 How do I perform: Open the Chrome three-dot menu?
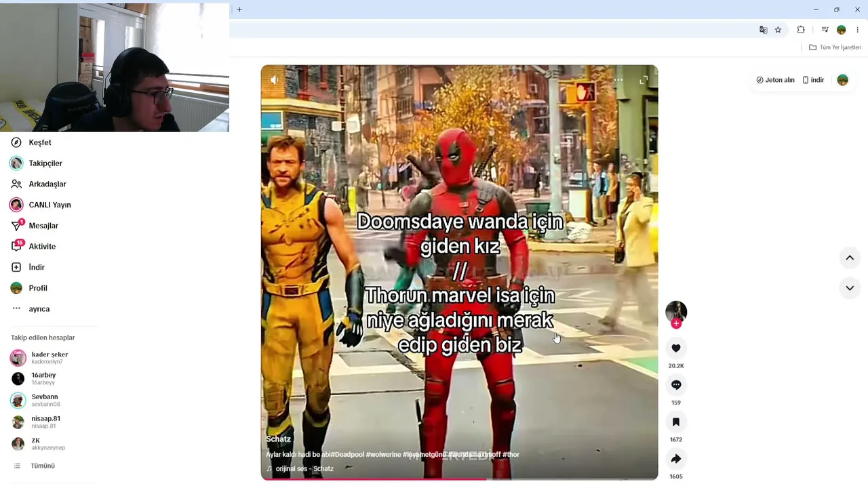(x=858, y=30)
